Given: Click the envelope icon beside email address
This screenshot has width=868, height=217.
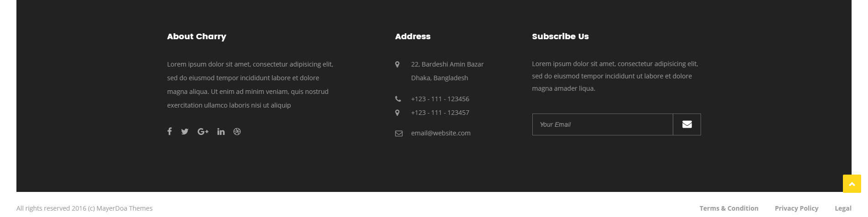Looking at the screenshot, I should 399,134.
